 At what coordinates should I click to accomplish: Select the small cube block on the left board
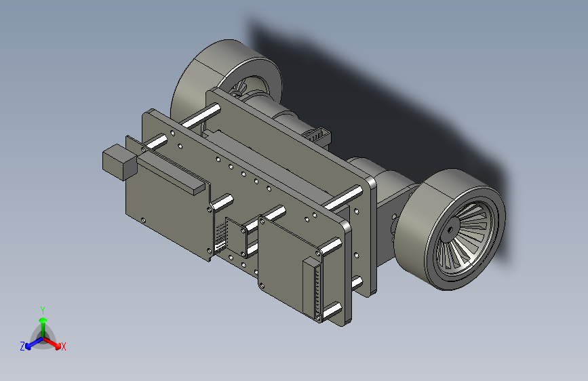[x=119, y=161]
